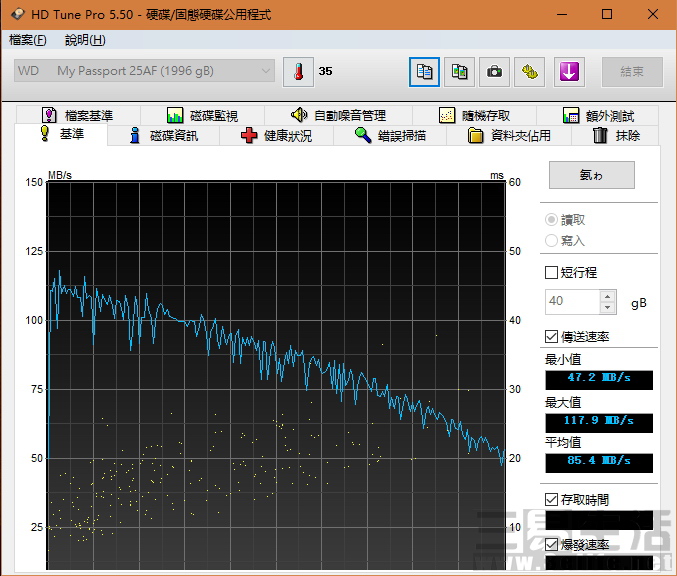Open the 說明(H) help menu

click(x=85, y=40)
